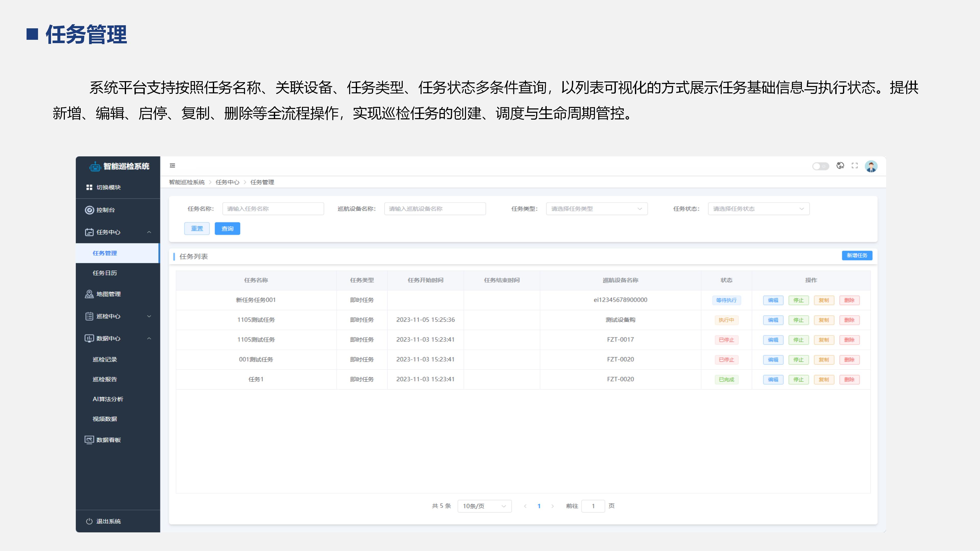Open 任务日历 in the sidebar
Viewport: 980px width, 551px height.
[118, 273]
